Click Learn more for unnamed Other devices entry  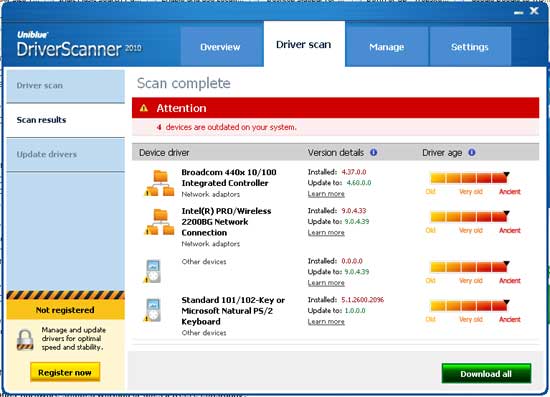[x=326, y=283]
